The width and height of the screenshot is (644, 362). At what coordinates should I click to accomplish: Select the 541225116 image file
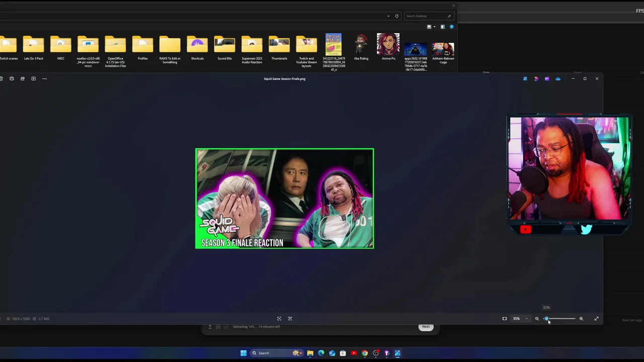pos(334,52)
